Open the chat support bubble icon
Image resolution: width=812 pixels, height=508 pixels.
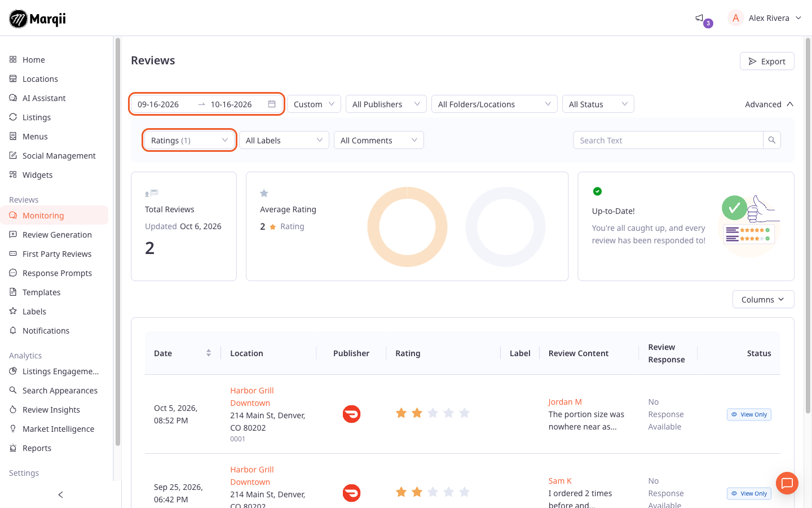(x=787, y=483)
